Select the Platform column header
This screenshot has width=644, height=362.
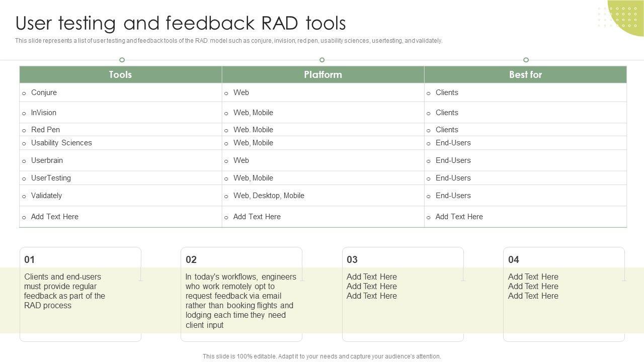pyautogui.click(x=323, y=74)
